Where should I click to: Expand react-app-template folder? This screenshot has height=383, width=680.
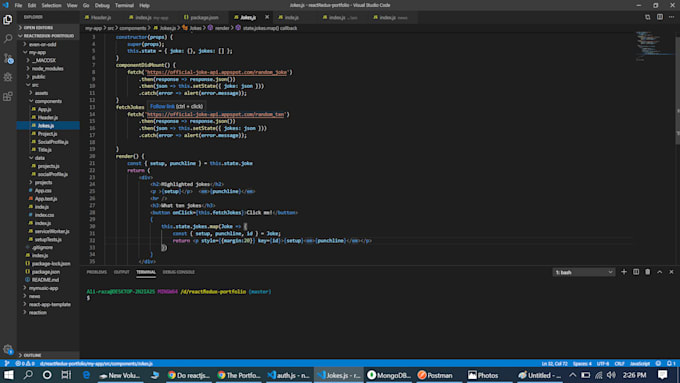coord(49,304)
